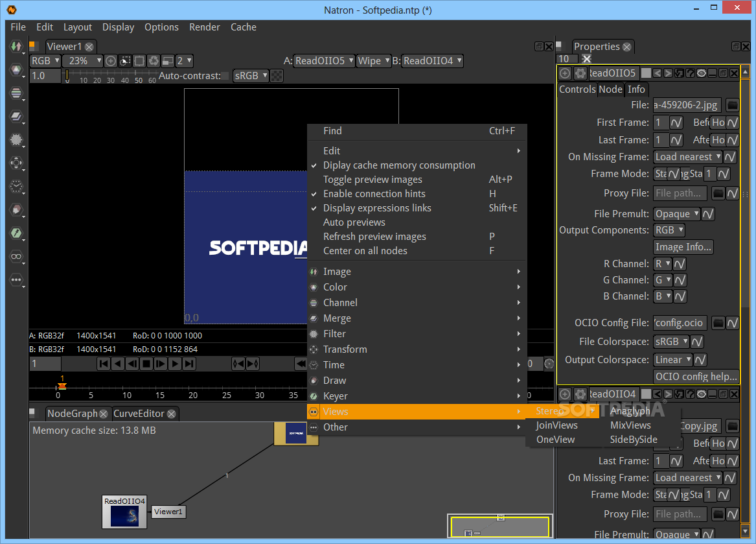
Task: Click restore defaults icon in ReadOIIO5 header
Action: coord(680,73)
